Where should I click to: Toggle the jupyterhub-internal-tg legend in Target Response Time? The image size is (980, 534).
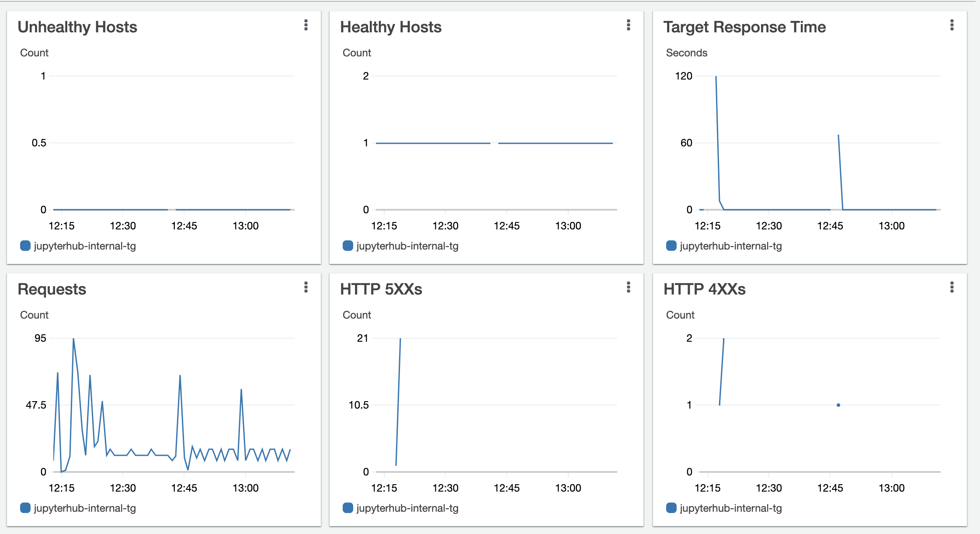(x=730, y=246)
